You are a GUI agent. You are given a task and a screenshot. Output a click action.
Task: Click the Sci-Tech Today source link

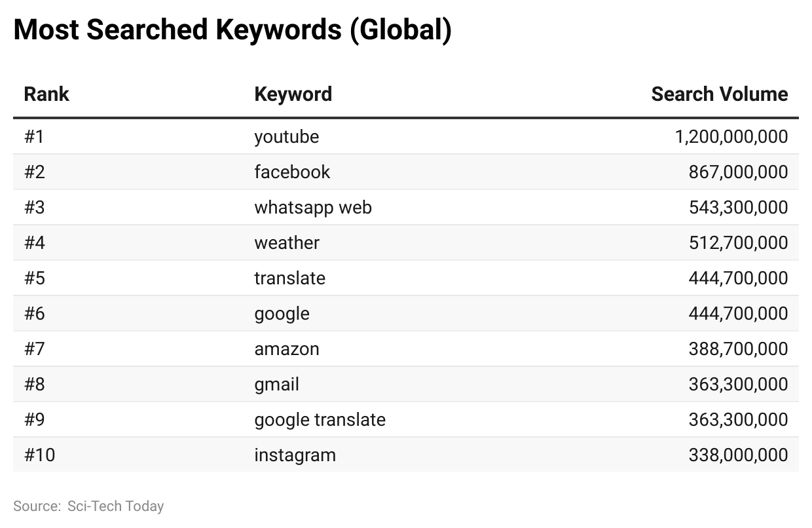coord(115,506)
